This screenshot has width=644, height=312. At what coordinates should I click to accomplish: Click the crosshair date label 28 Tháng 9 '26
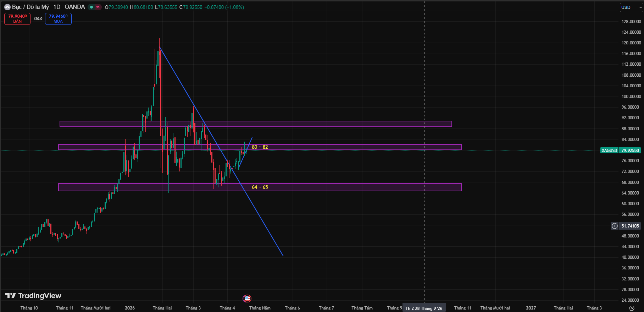(x=424, y=308)
